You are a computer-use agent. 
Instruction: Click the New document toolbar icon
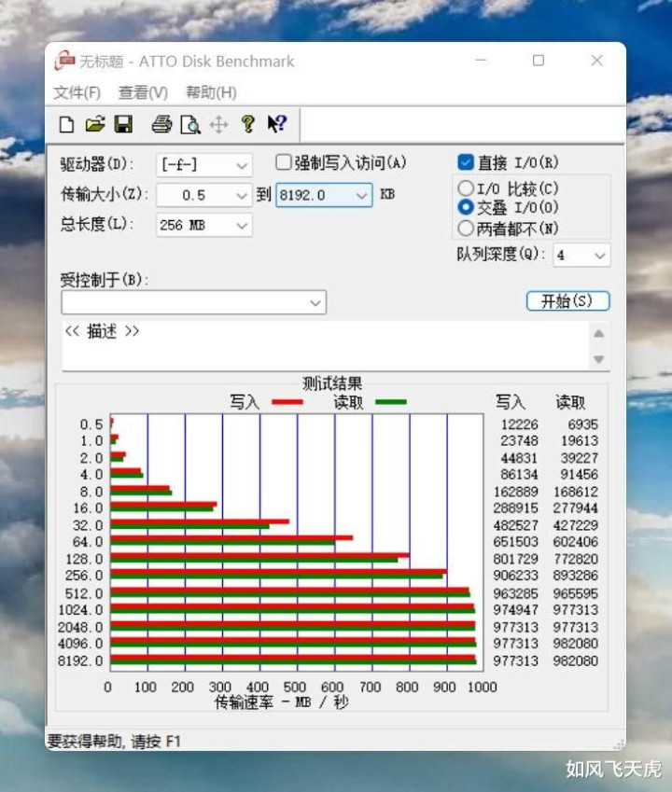point(66,124)
